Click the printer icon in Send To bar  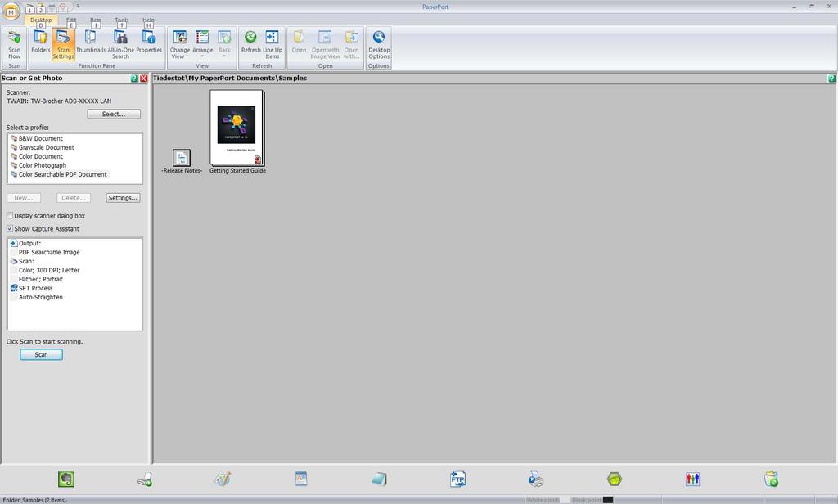(x=536, y=479)
